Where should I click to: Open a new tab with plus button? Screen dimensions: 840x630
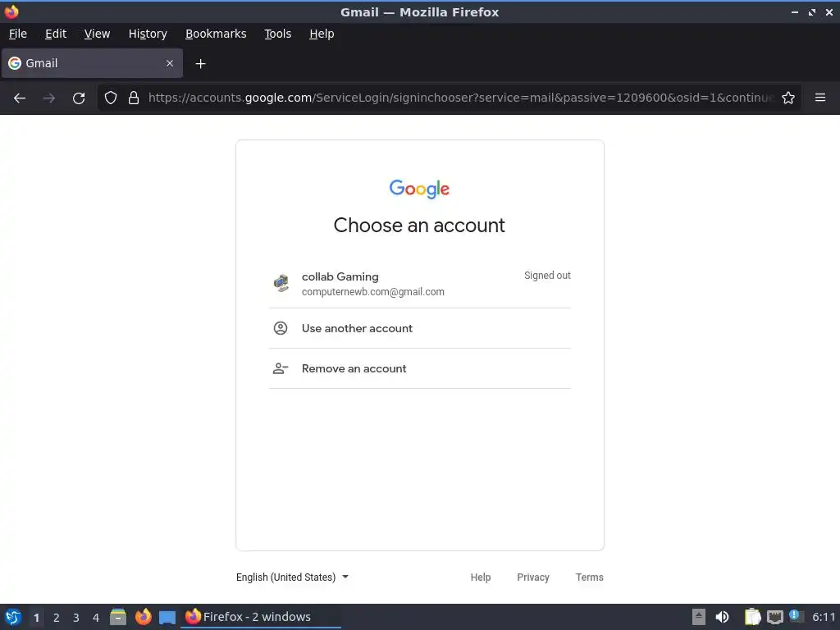coord(200,64)
